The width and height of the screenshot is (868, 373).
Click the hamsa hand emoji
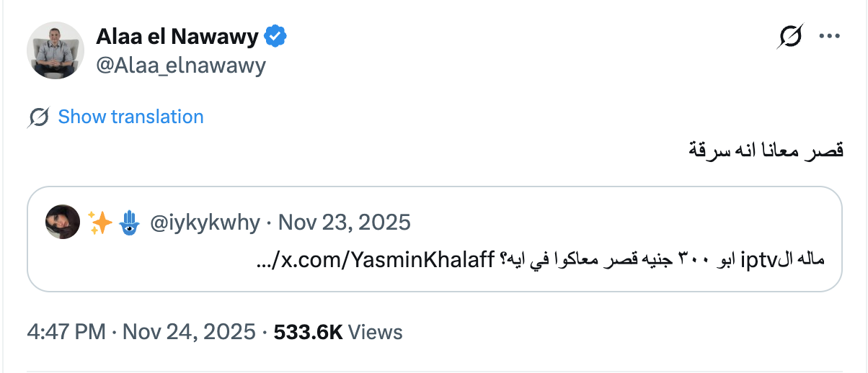click(127, 222)
